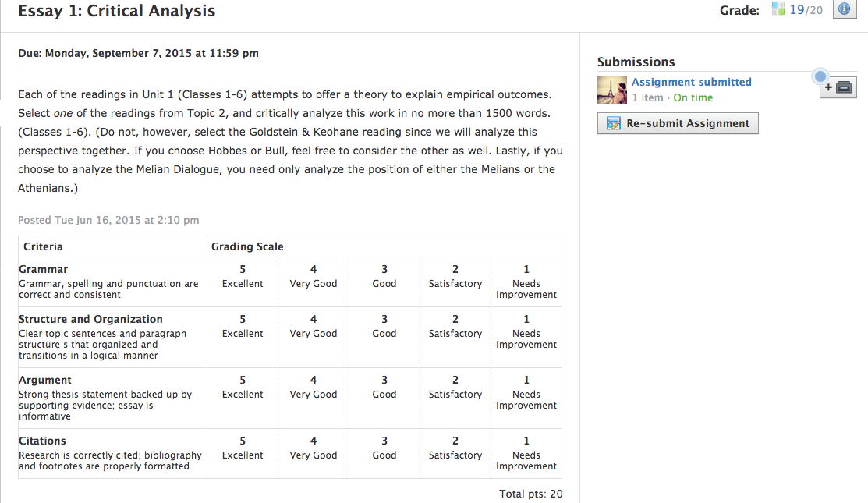
Task: Click the Criteria column header
Action: coord(43,246)
